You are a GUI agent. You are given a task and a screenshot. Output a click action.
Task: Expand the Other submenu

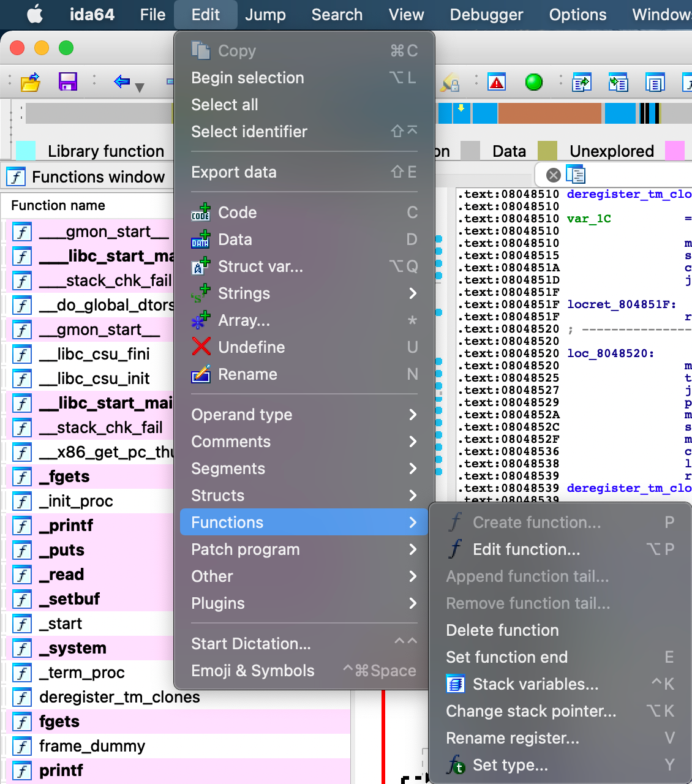click(304, 576)
